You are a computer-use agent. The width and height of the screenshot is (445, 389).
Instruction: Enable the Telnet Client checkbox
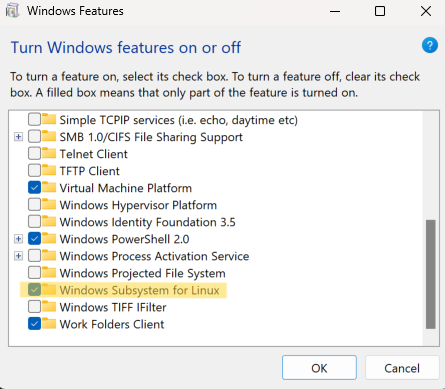(34, 153)
